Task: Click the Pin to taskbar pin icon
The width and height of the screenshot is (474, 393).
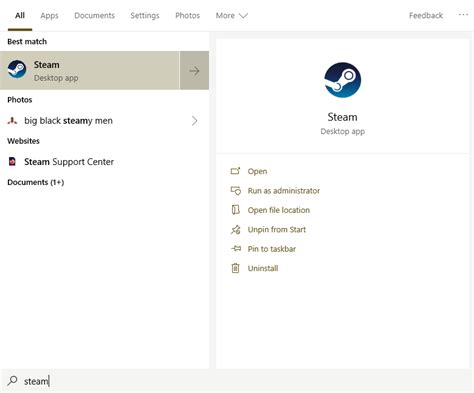Action: click(x=236, y=248)
